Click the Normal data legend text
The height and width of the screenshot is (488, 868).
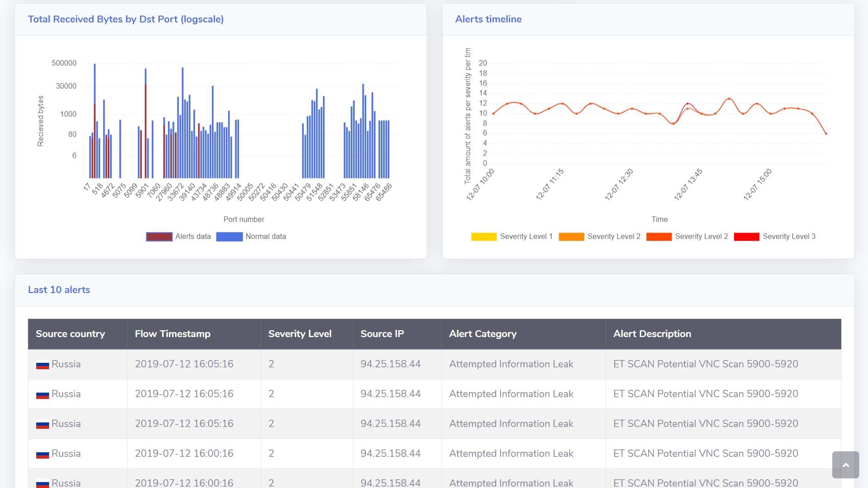click(266, 237)
